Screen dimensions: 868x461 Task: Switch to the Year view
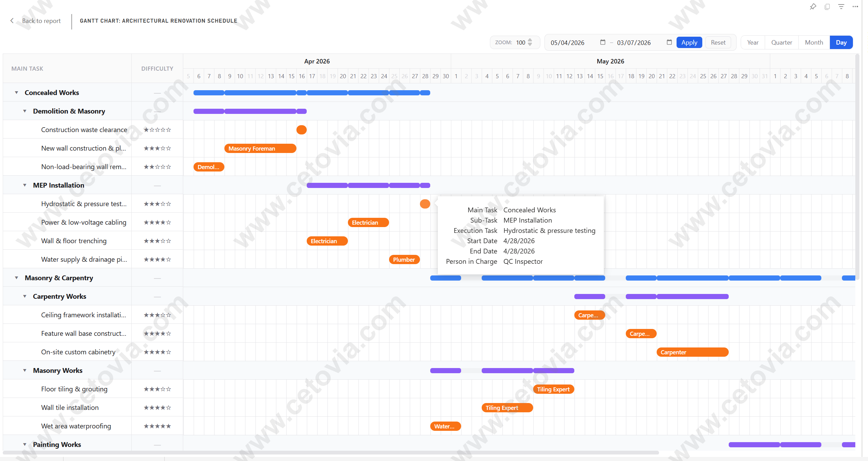[753, 43]
